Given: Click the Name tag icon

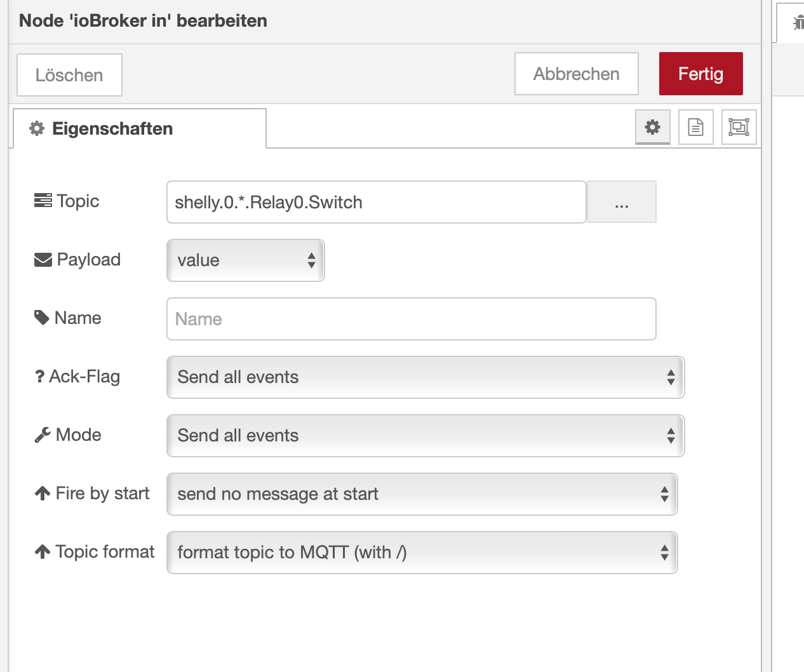Looking at the screenshot, I should pyautogui.click(x=42, y=318).
